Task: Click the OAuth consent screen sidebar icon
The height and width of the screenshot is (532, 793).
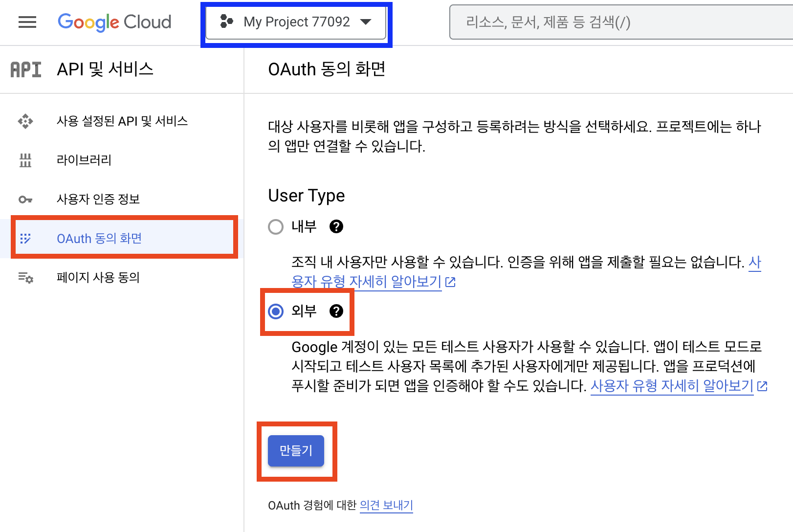Action: pyautogui.click(x=25, y=238)
